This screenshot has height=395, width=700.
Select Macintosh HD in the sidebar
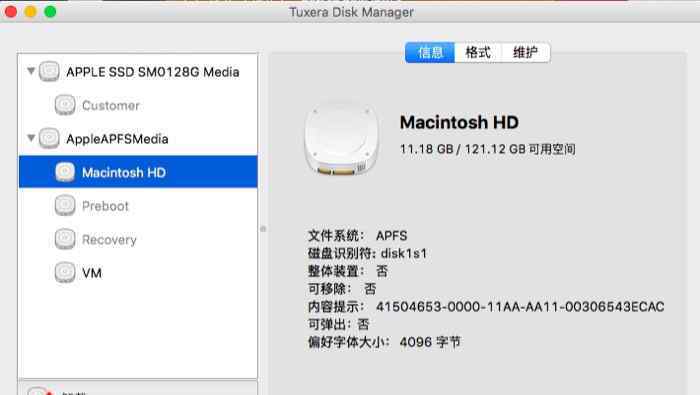138,172
